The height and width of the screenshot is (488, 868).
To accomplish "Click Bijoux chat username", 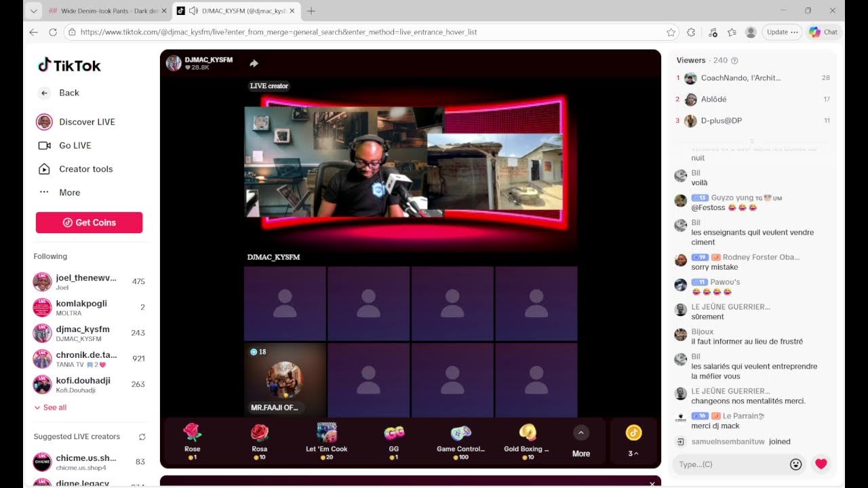I will click(x=703, y=331).
